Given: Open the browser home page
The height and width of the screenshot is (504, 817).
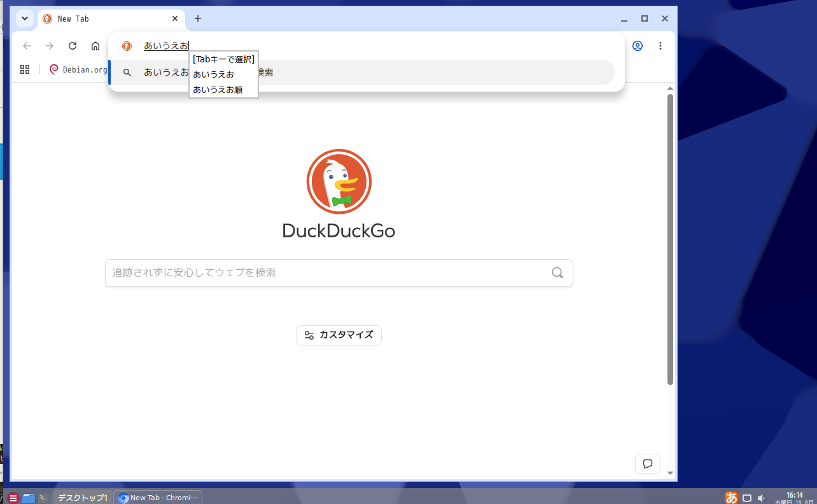Looking at the screenshot, I should pos(95,46).
